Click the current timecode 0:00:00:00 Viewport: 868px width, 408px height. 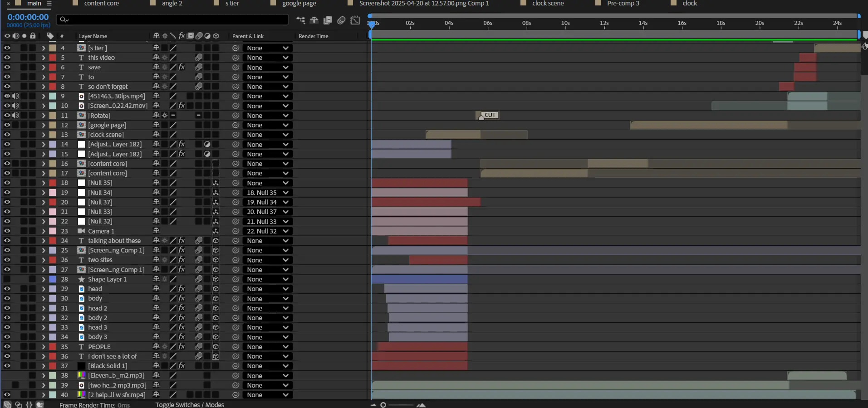(x=28, y=17)
